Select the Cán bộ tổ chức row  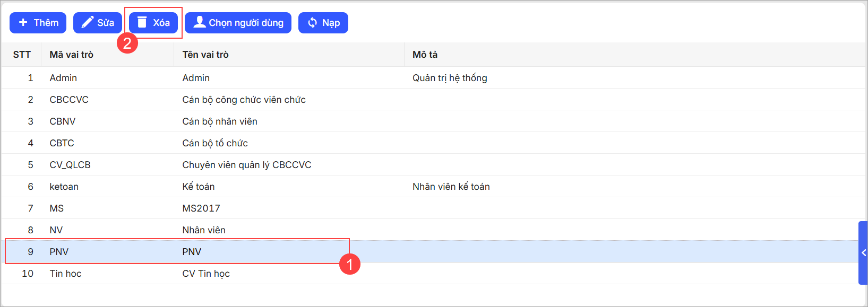[x=215, y=143]
